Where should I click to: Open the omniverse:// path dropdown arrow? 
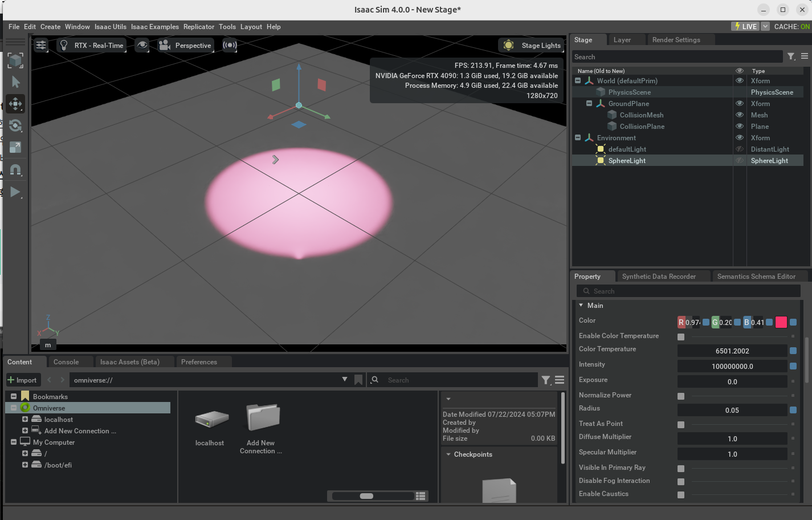coord(345,379)
